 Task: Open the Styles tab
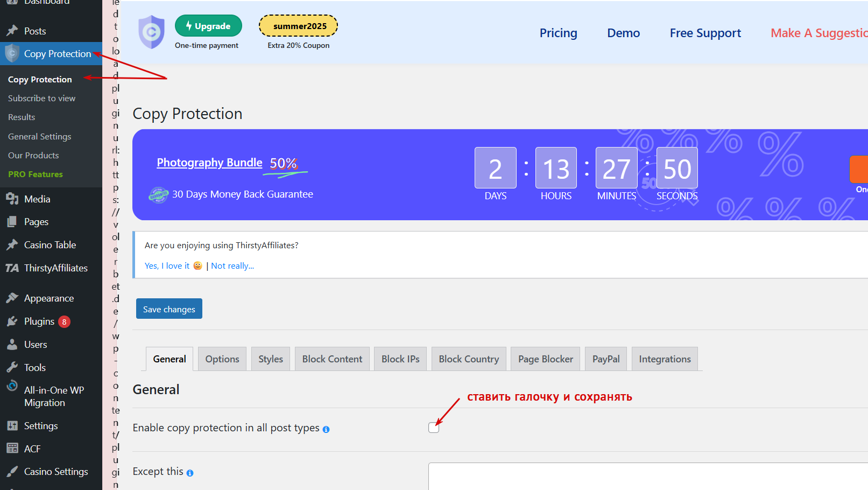point(271,359)
